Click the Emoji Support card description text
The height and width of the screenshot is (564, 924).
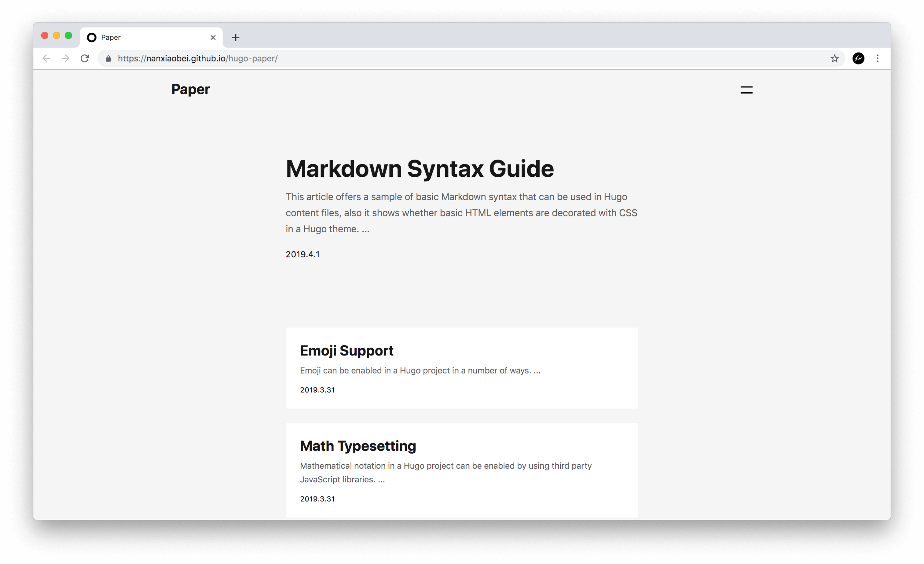pos(420,371)
